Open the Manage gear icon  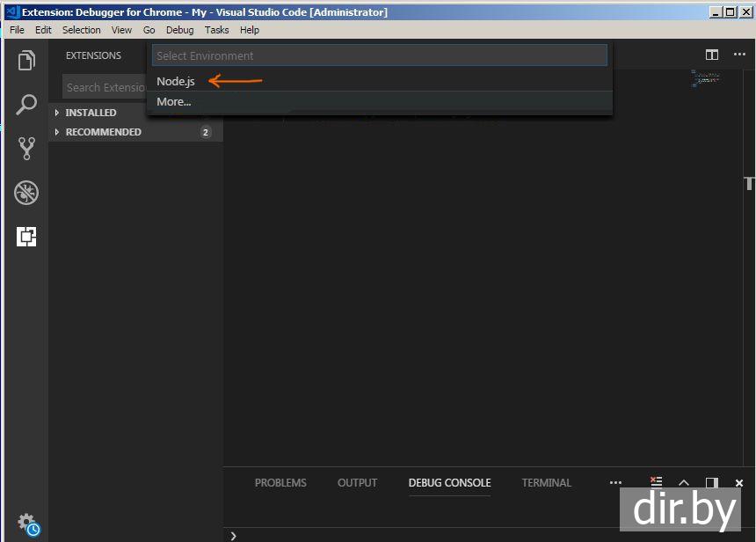click(x=26, y=522)
